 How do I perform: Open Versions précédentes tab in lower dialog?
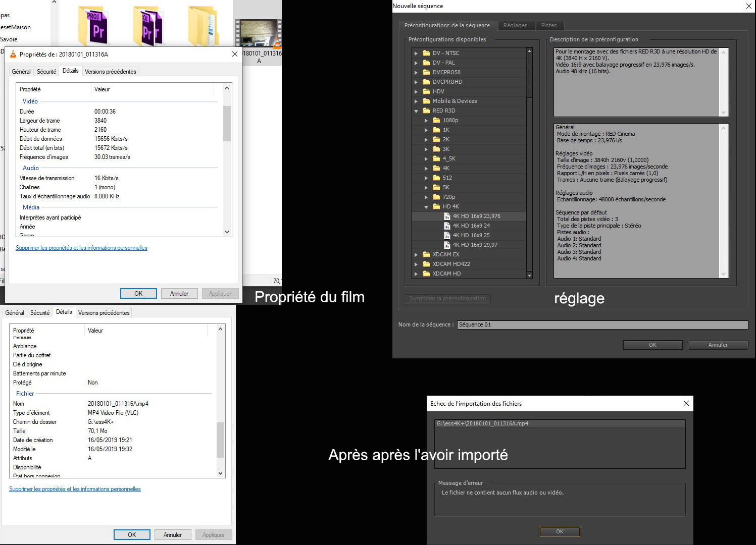[x=104, y=313]
